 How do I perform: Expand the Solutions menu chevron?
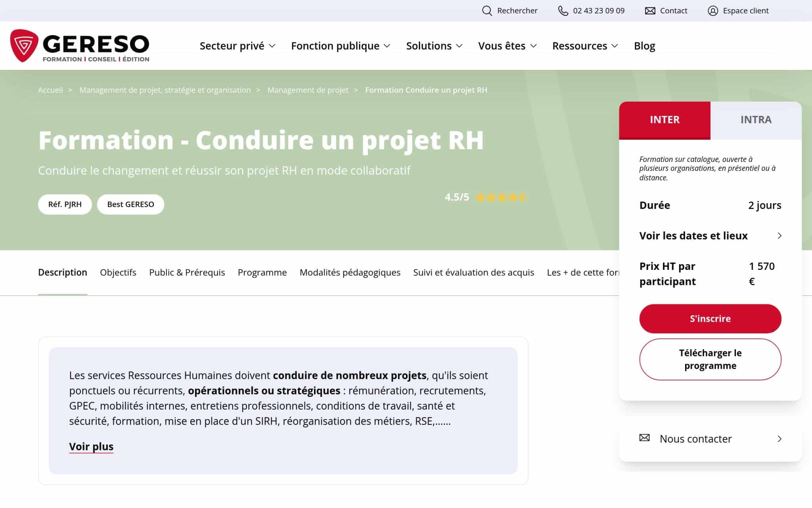tap(460, 46)
